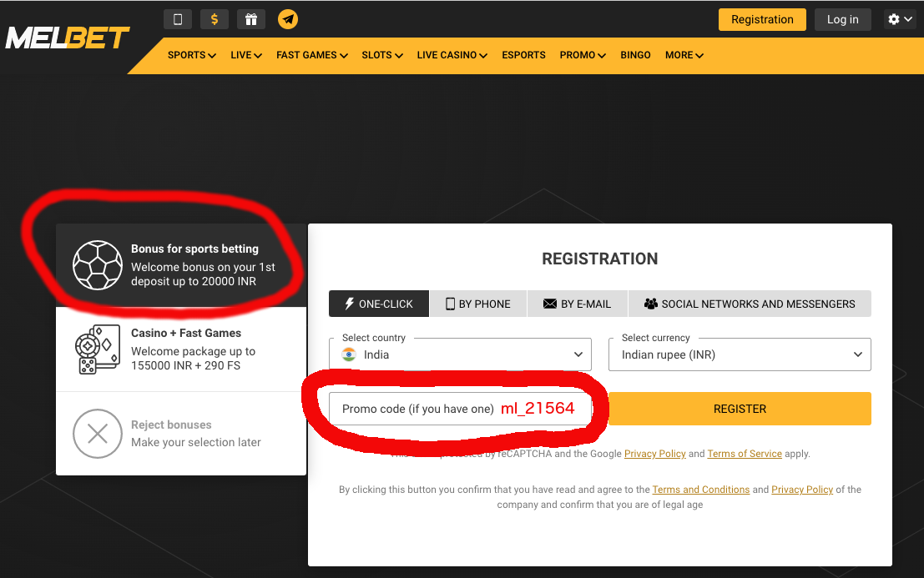The image size is (924, 578).
Task: Switch to the BY E-MAIL tab
Action: [577, 304]
